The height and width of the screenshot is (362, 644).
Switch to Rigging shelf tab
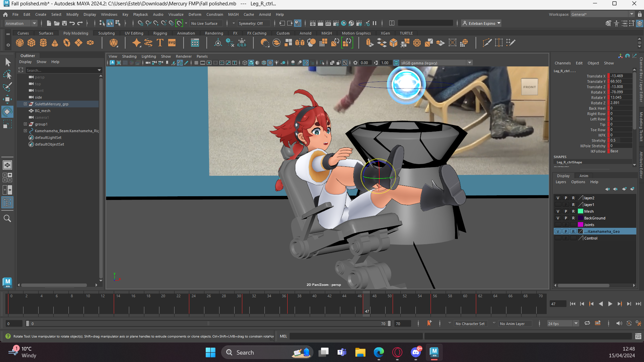pyautogui.click(x=160, y=33)
